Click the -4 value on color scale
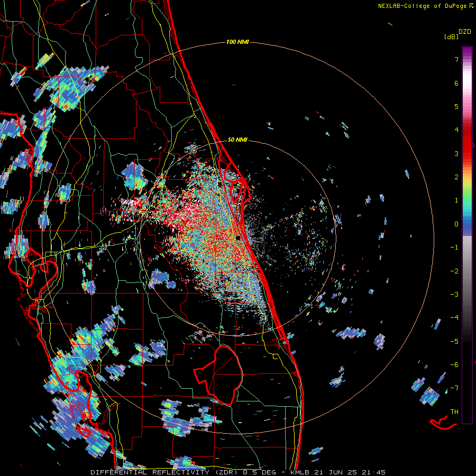Viewport: 476px width, 476px height. tap(454, 318)
